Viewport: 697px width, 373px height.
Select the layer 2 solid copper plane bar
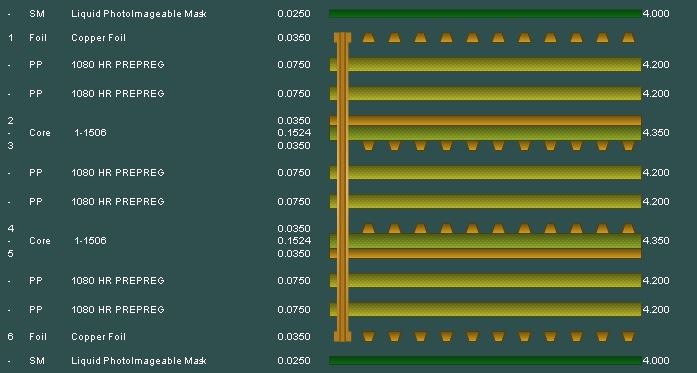click(485, 120)
